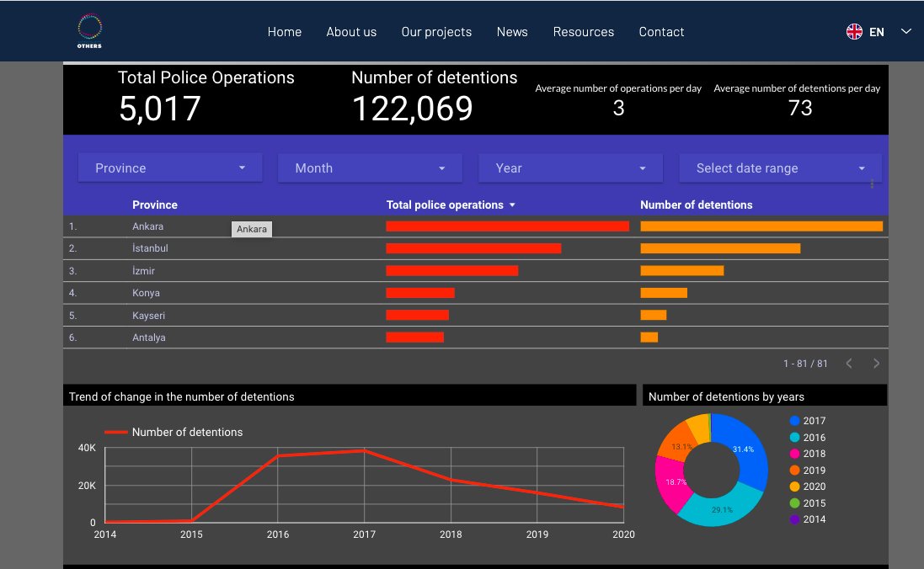Click Number of detentions line legend
The height and width of the screenshot is (569, 924).
click(x=174, y=432)
